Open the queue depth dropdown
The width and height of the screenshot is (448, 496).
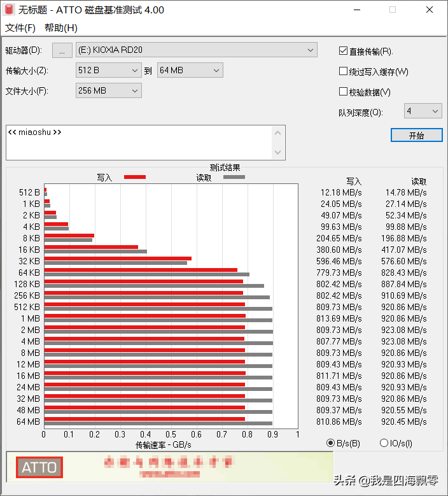tap(423, 111)
